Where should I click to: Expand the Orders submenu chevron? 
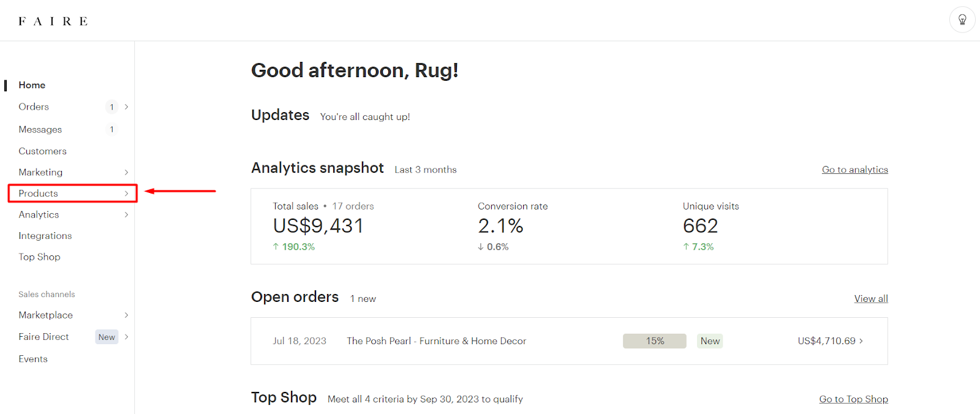[126, 107]
